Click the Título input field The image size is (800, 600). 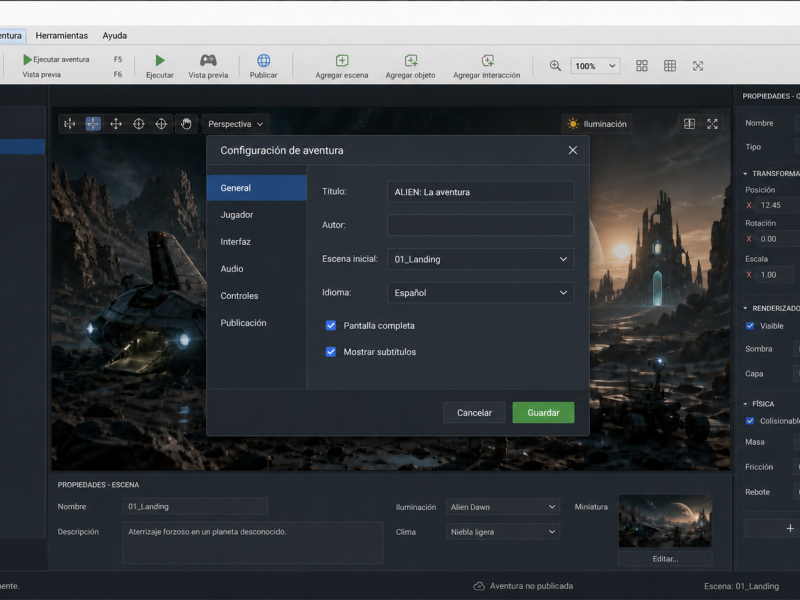pyautogui.click(x=481, y=192)
